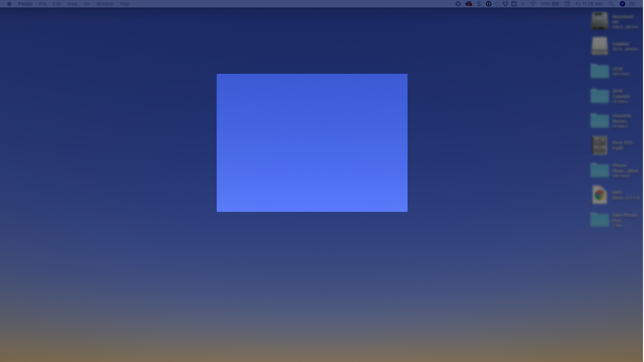Activate Siri from the menu bar

[x=622, y=4]
